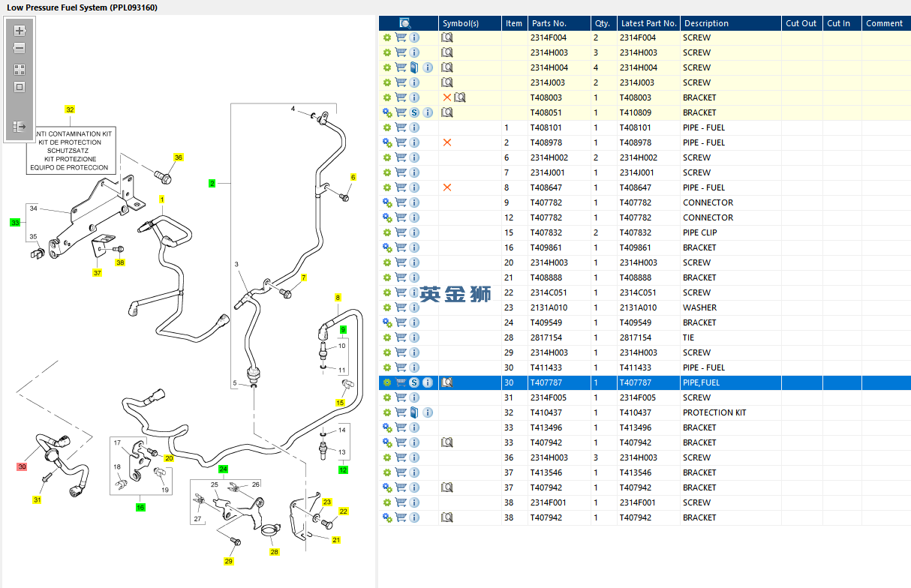The width and height of the screenshot is (911, 588).
Task: Add PIPE - FUEL T408101 to cart
Action: 401,127
